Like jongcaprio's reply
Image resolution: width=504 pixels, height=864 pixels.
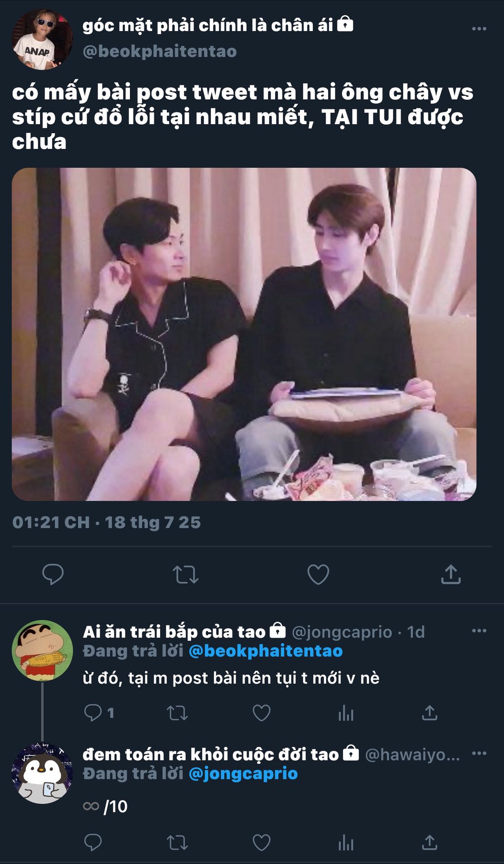(261, 713)
